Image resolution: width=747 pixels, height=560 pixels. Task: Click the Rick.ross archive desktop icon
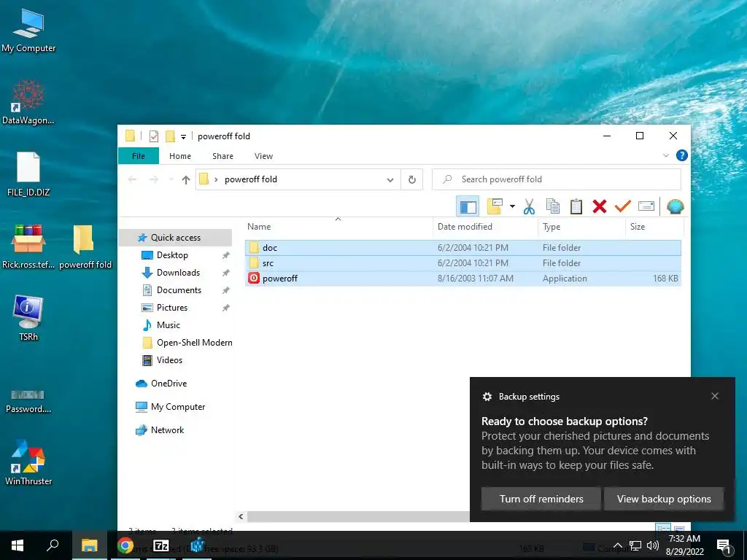point(28,246)
